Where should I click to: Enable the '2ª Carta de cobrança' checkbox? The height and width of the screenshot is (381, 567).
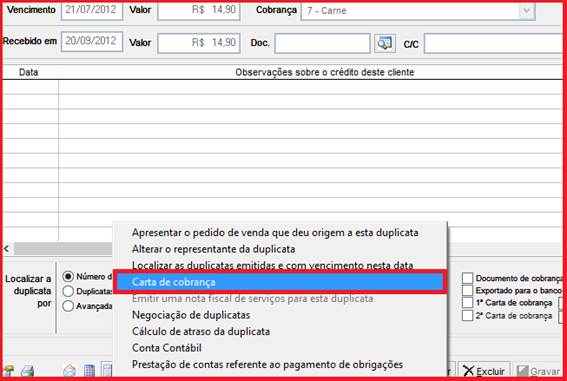pos(468,316)
